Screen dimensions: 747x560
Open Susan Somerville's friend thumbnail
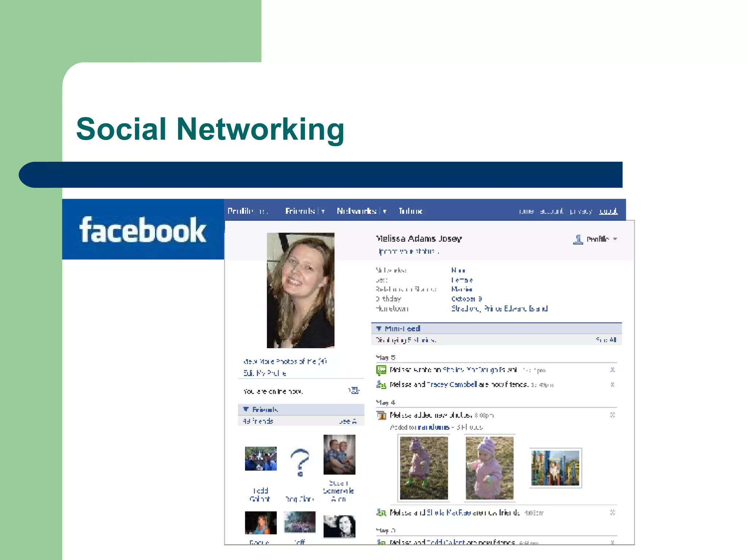pyautogui.click(x=339, y=455)
